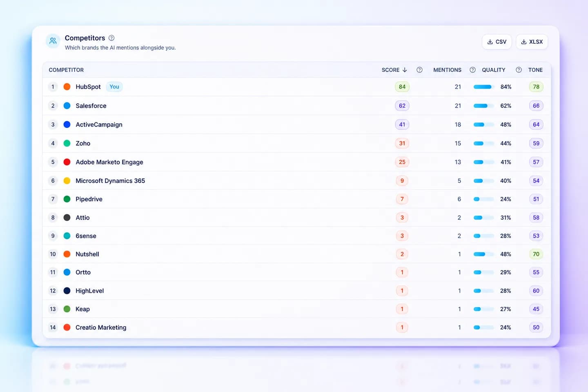Click the Pipedrive green brand dot
Viewport: 588px width, 392px height.
67,199
